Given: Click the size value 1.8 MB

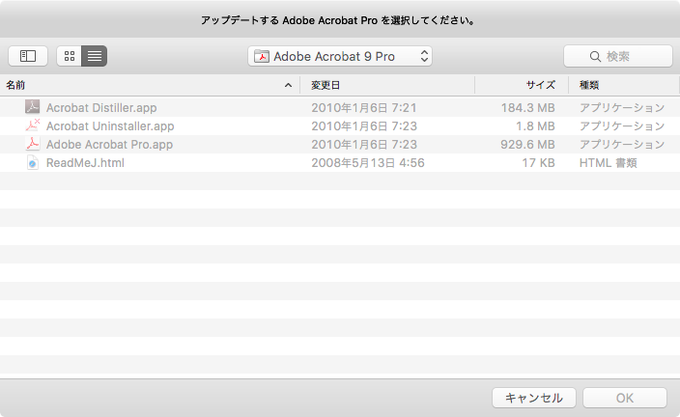Looking at the screenshot, I should tap(535, 126).
